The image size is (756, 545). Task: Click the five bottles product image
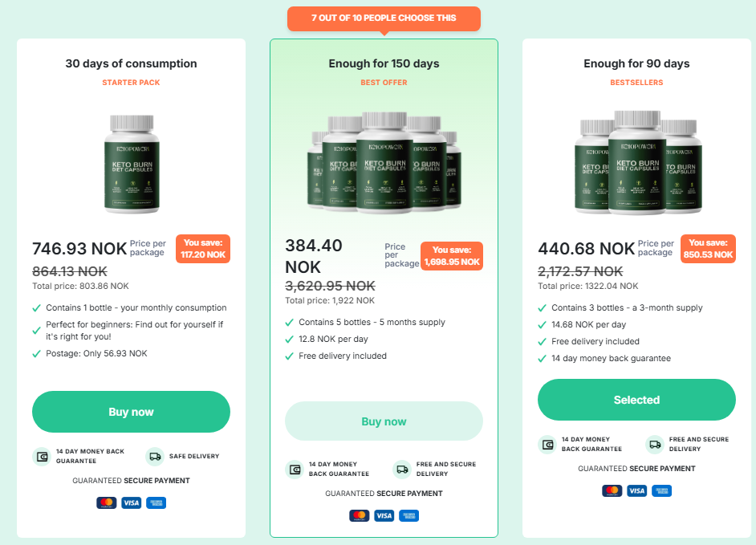point(384,164)
